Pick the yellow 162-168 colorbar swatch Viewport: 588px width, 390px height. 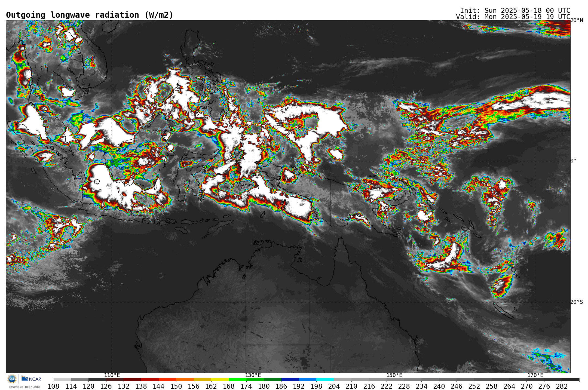[220, 380]
